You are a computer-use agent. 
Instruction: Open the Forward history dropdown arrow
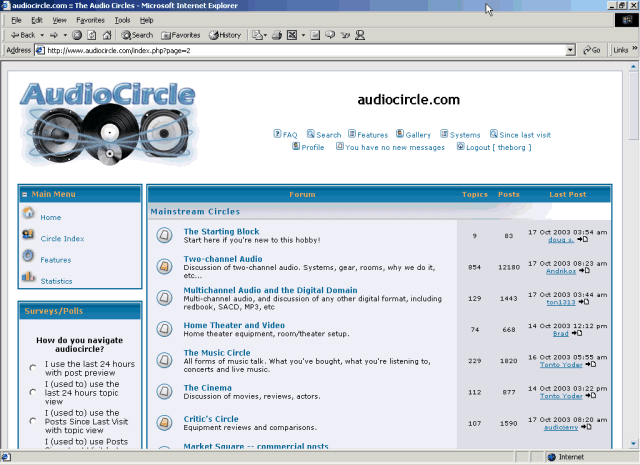point(65,35)
